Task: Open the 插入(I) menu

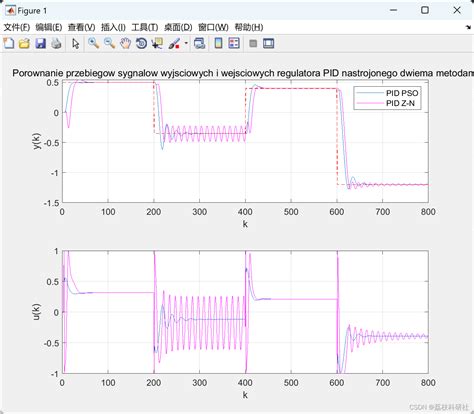Action: [113, 27]
